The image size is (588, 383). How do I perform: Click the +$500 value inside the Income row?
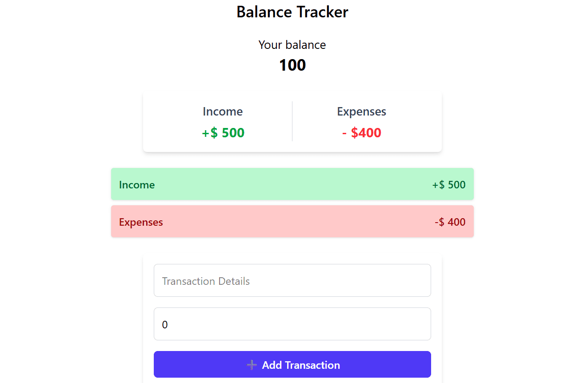[x=449, y=184]
